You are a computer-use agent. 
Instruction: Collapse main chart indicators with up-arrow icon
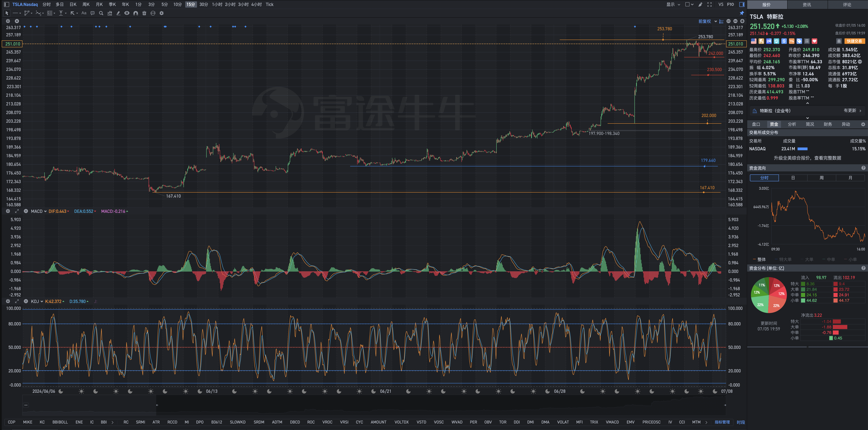pyautogui.click(x=17, y=21)
